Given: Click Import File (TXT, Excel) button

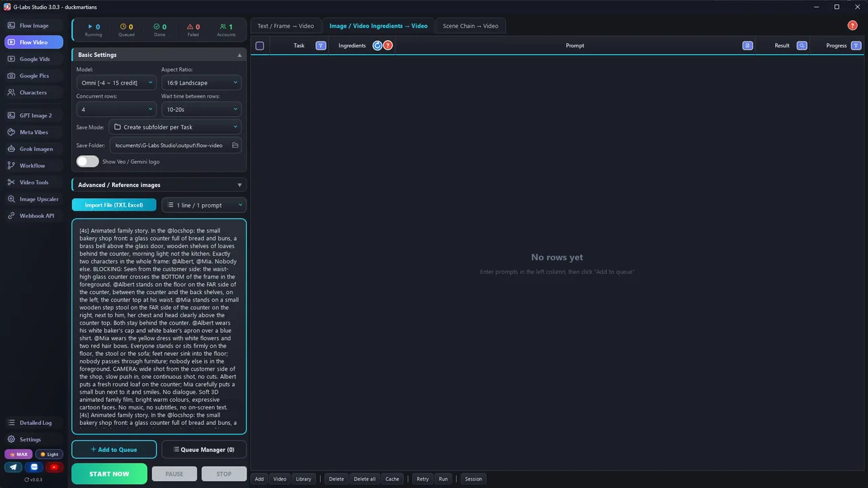Looking at the screenshot, I should point(114,205).
